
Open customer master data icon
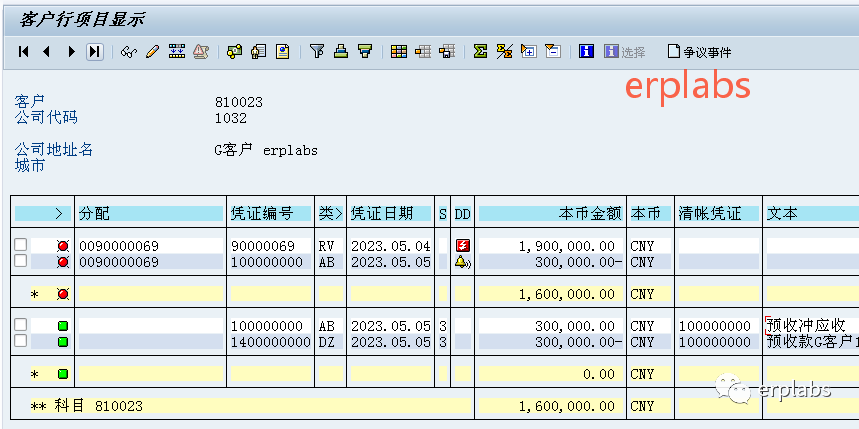[258, 52]
